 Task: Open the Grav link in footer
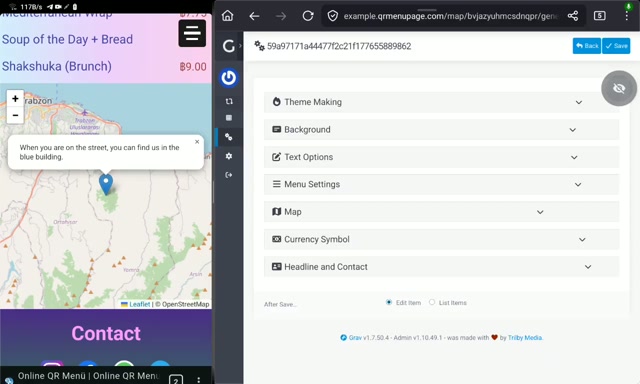(355, 337)
